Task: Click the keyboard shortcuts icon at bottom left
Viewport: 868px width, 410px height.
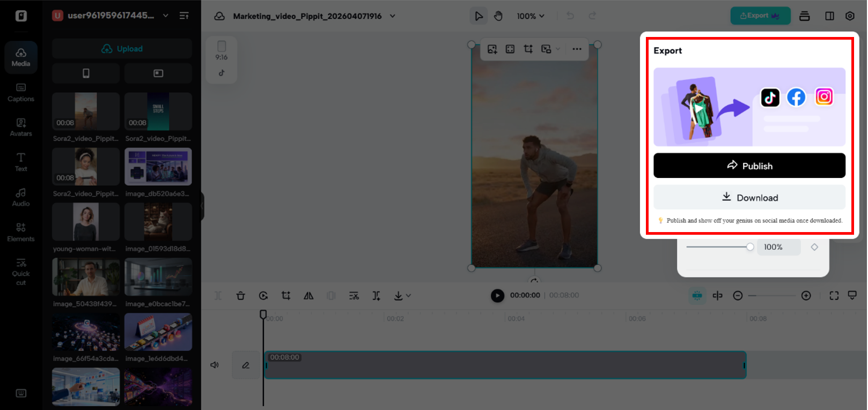Action: [21, 393]
